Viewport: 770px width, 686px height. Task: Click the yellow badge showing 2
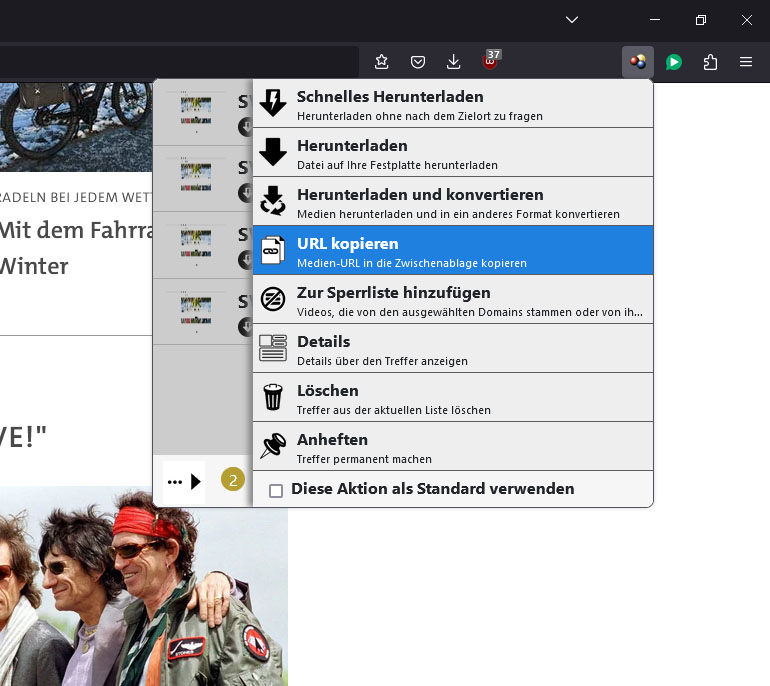(x=232, y=481)
